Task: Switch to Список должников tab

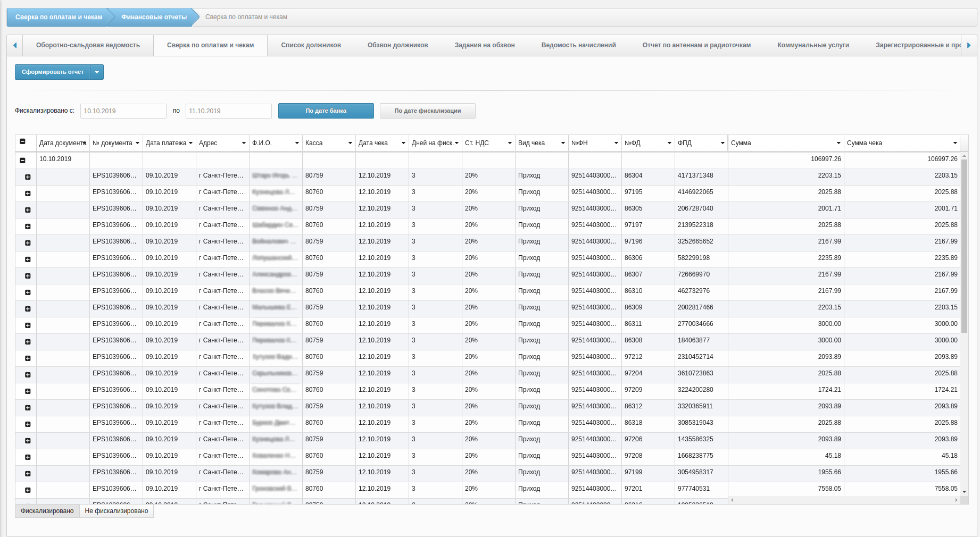Action: (x=311, y=45)
